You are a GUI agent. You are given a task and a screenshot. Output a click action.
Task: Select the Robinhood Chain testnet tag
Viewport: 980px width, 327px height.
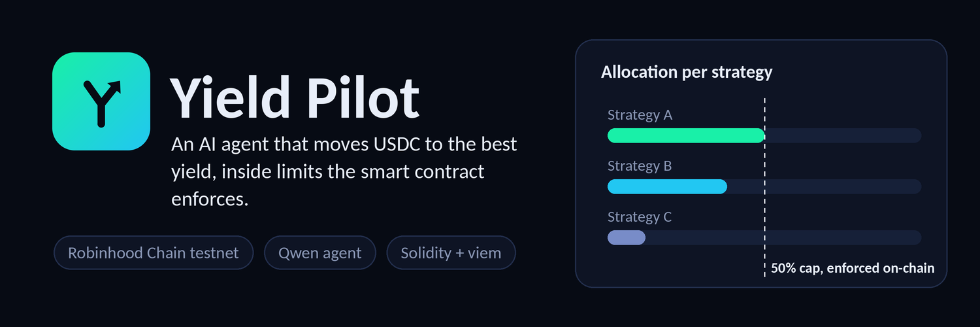(154, 252)
